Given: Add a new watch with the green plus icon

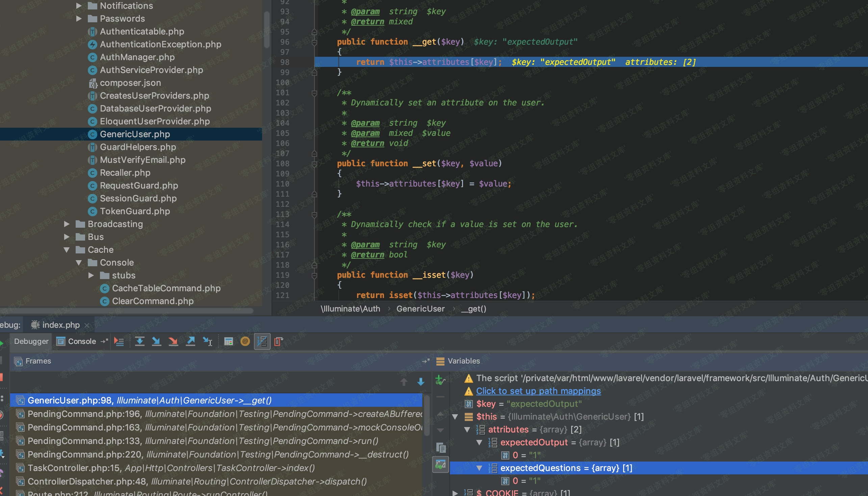Looking at the screenshot, I should coord(440,380).
